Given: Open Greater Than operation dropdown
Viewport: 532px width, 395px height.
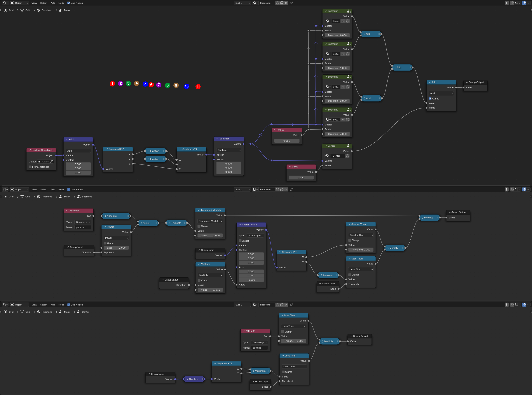Looking at the screenshot, I should pyautogui.click(x=361, y=235).
